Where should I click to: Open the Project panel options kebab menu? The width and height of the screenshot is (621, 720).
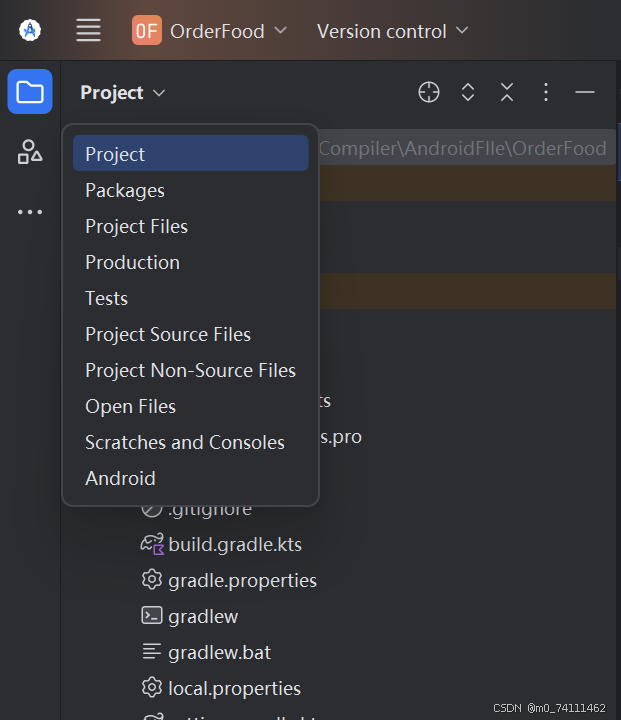[546, 92]
